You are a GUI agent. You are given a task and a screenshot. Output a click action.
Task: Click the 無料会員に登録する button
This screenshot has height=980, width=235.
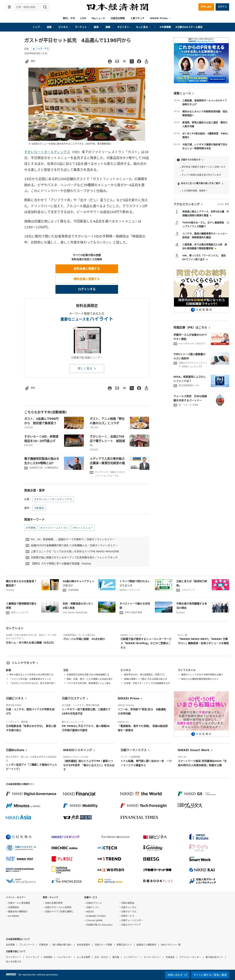pos(87,279)
